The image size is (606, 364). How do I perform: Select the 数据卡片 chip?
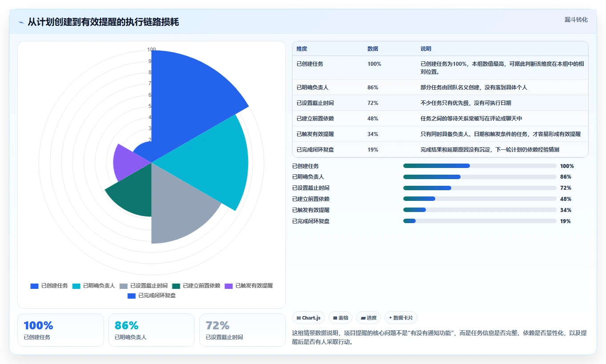(x=401, y=318)
